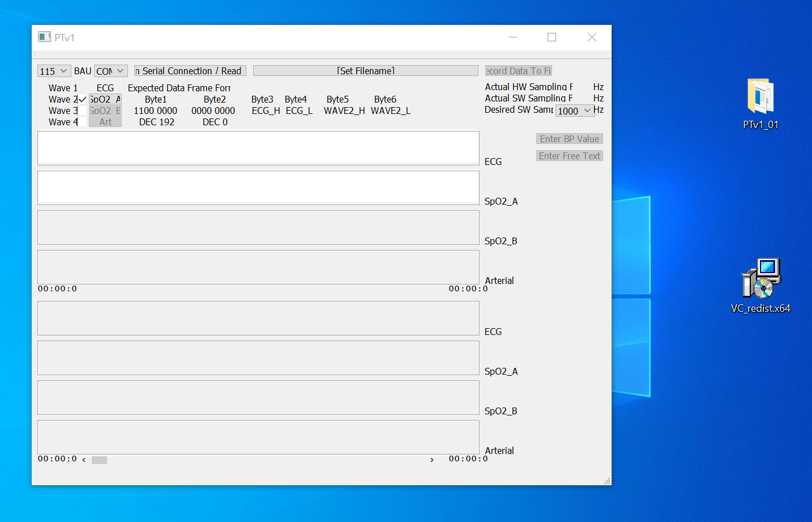
Task: Click the right scroll arrow below the charts
Action: 432,460
